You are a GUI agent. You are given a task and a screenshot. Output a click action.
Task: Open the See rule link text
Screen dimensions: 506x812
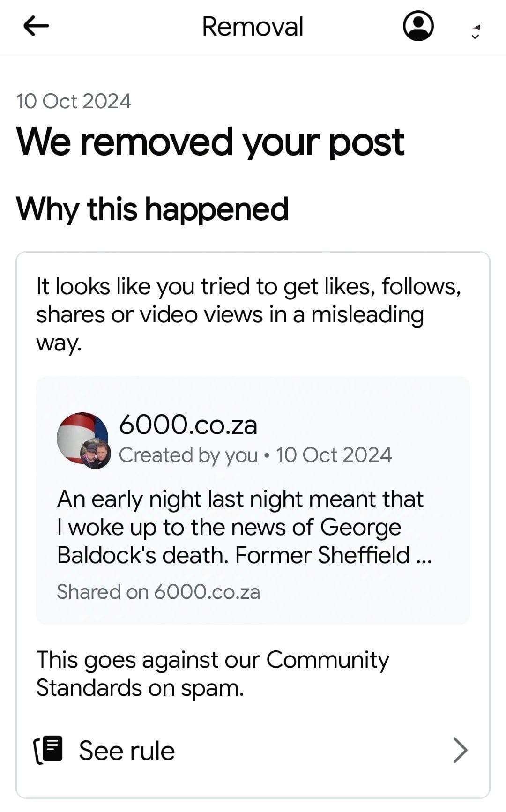pos(126,751)
